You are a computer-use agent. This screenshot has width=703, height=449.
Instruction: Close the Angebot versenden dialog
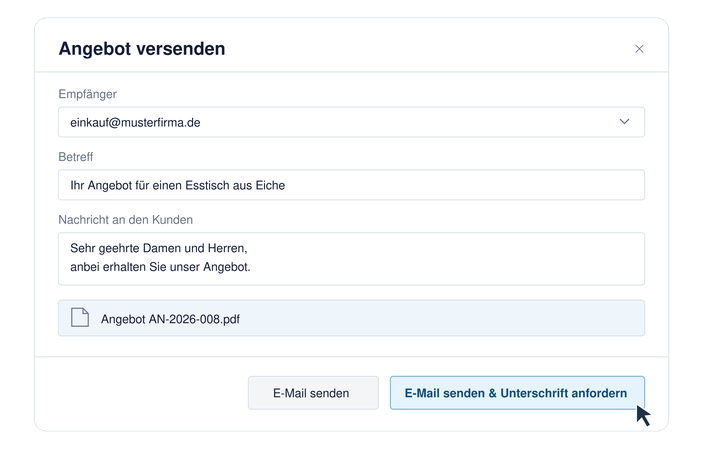coord(639,49)
